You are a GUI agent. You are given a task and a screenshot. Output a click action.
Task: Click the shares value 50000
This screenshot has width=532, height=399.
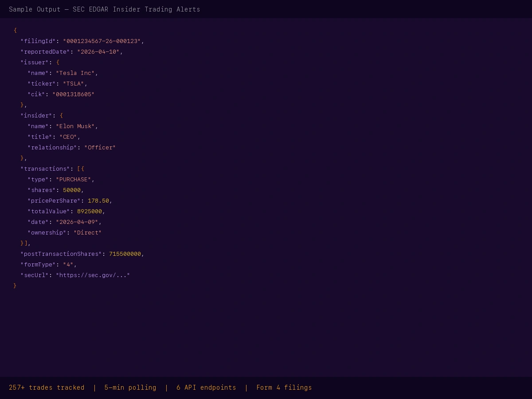(72, 190)
